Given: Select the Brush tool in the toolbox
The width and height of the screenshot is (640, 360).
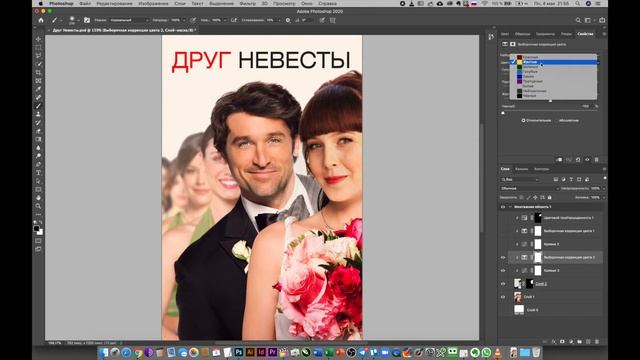Looking at the screenshot, I should 38,106.
